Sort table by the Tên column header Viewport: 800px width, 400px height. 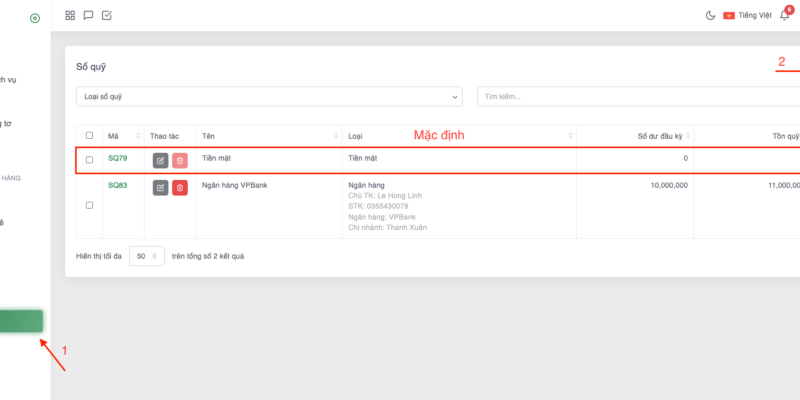pyautogui.click(x=268, y=135)
